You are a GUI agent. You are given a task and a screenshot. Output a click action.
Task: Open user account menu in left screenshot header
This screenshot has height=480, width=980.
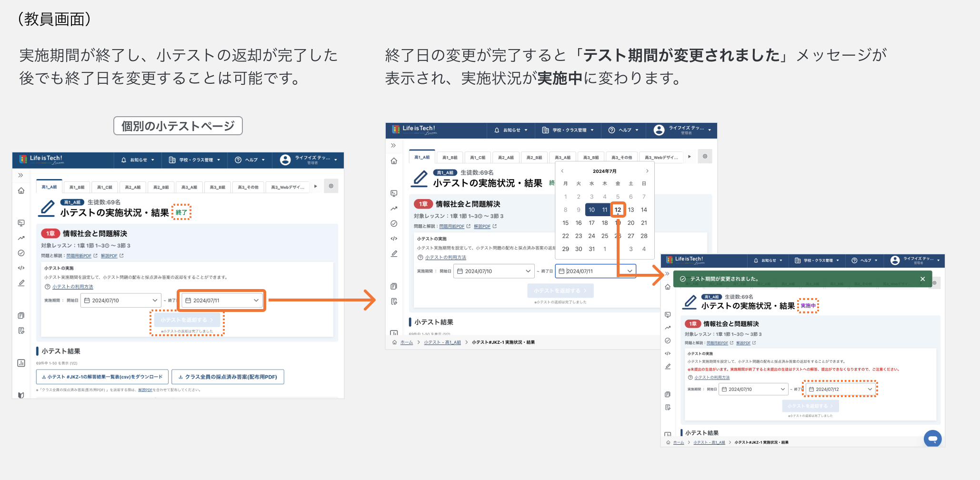pyautogui.click(x=309, y=160)
